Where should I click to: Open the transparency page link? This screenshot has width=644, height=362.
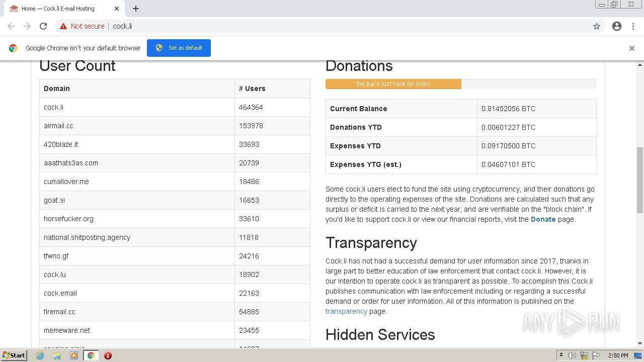click(x=346, y=311)
